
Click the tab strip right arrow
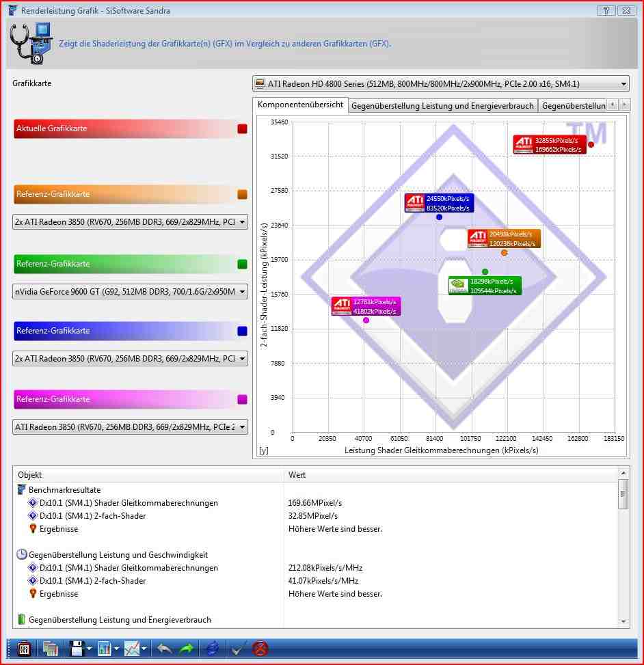click(624, 105)
